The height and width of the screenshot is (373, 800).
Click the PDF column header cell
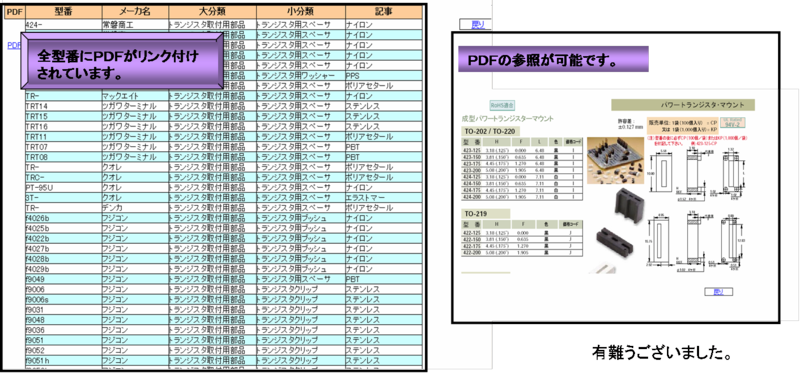click(x=15, y=12)
